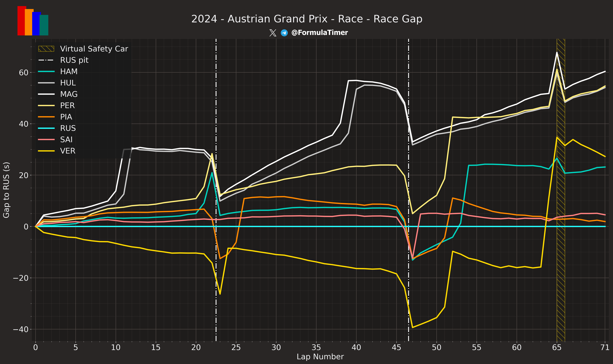Select the 'PER' legend label

pyautogui.click(x=67, y=106)
